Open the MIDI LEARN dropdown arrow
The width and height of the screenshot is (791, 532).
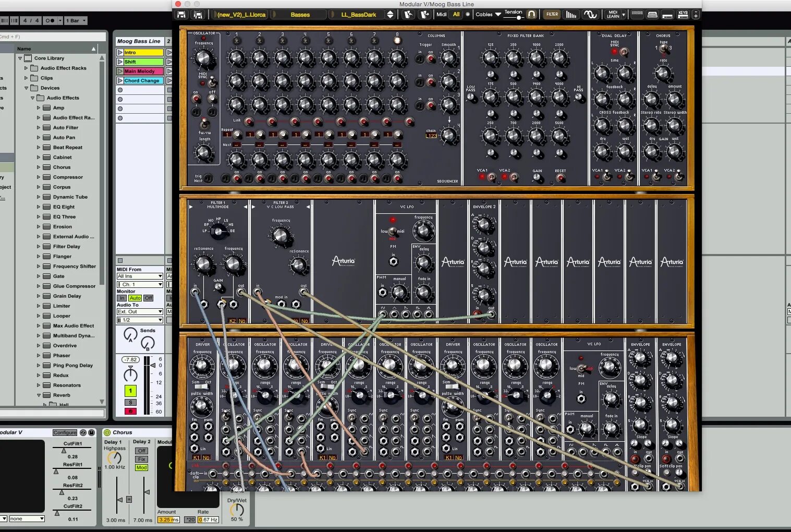[x=623, y=15]
